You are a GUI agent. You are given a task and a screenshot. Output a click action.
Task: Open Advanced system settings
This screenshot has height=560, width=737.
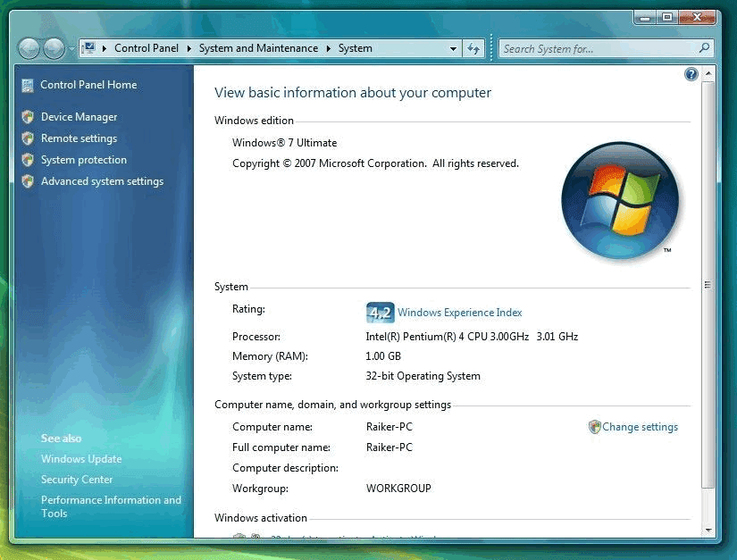point(102,181)
